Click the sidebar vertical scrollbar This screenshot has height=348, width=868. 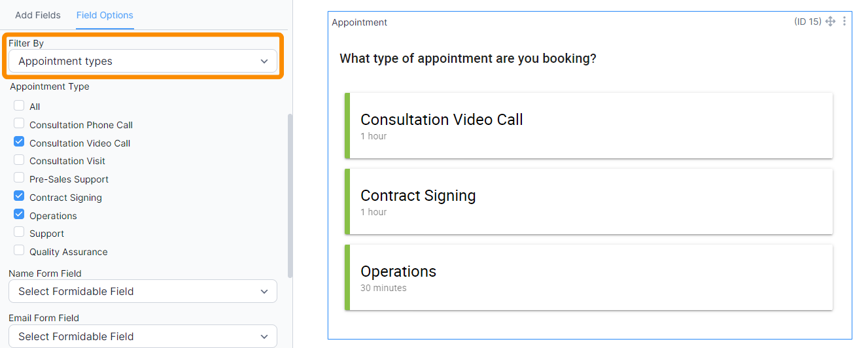pyautogui.click(x=290, y=196)
